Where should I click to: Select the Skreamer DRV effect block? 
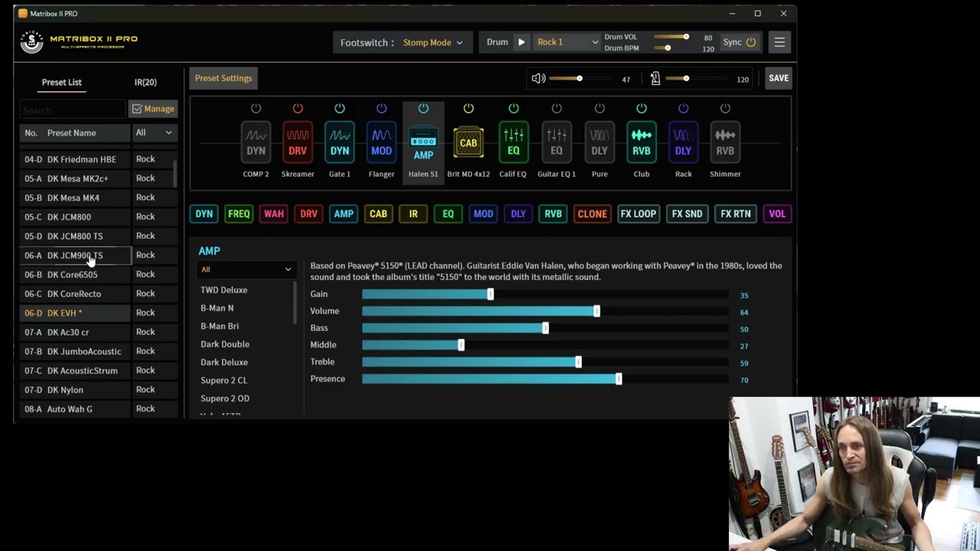click(298, 142)
